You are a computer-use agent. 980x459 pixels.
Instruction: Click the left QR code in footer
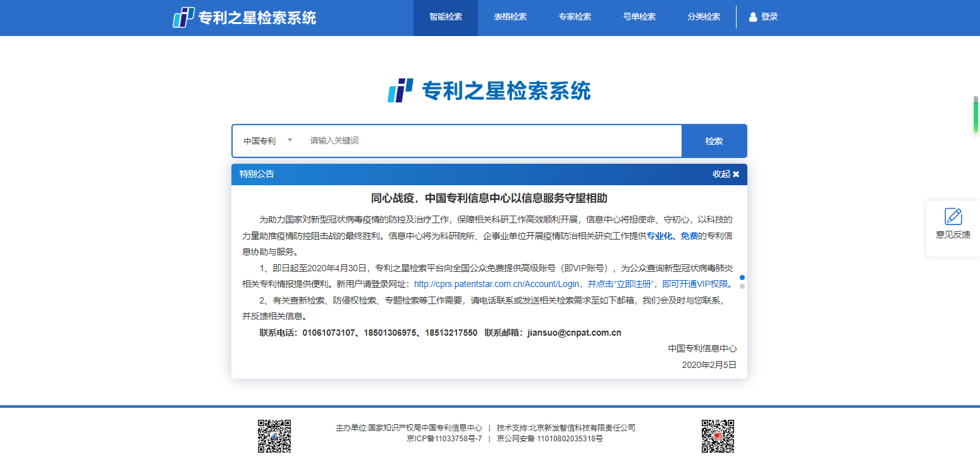[x=274, y=436]
